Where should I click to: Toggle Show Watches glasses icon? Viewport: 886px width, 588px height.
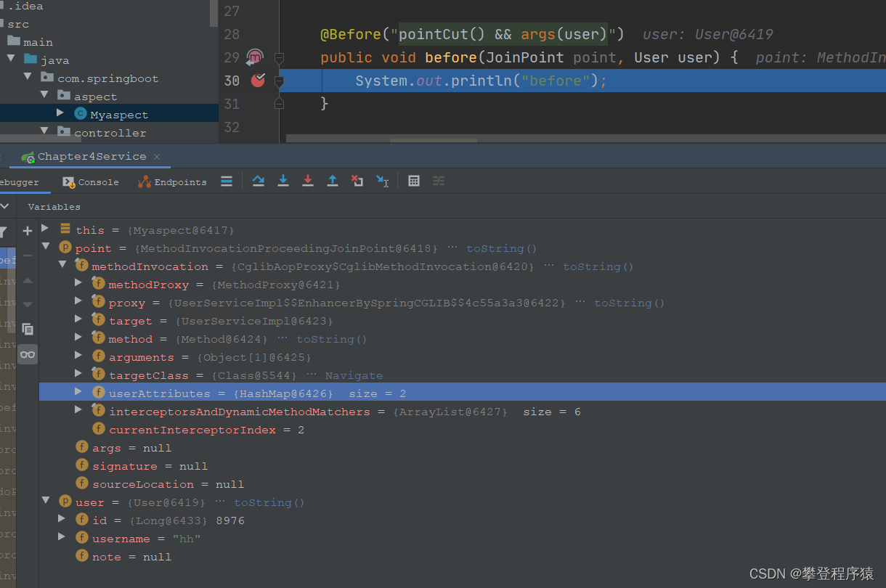coord(28,354)
